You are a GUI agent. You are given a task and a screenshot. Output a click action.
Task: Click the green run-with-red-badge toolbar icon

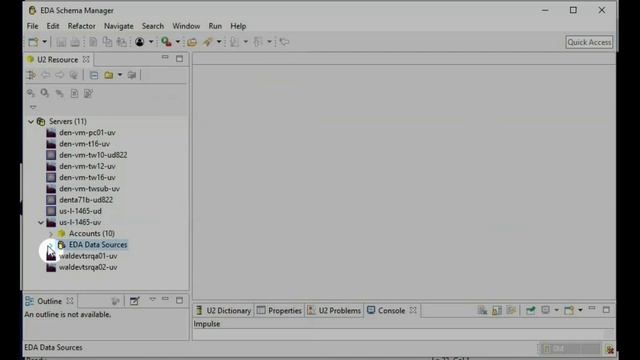pyautogui.click(x=166, y=42)
